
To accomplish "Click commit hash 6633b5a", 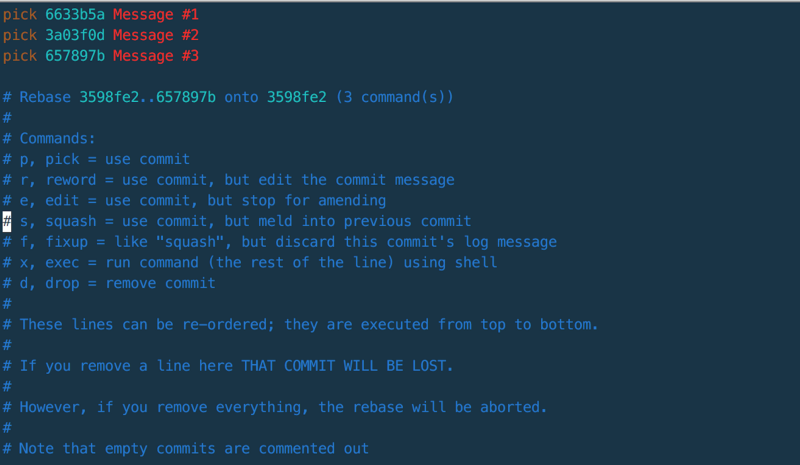I will click(x=75, y=14).
